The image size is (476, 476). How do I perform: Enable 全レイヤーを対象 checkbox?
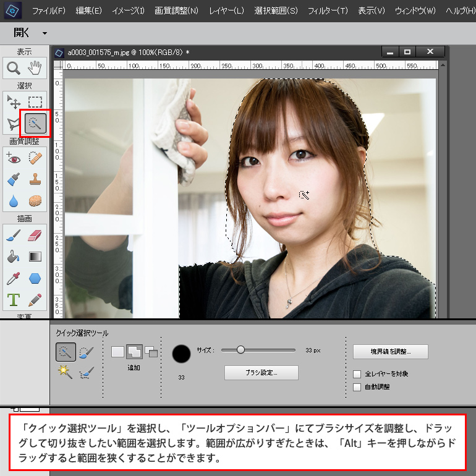pyautogui.click(x=357, y=374)
